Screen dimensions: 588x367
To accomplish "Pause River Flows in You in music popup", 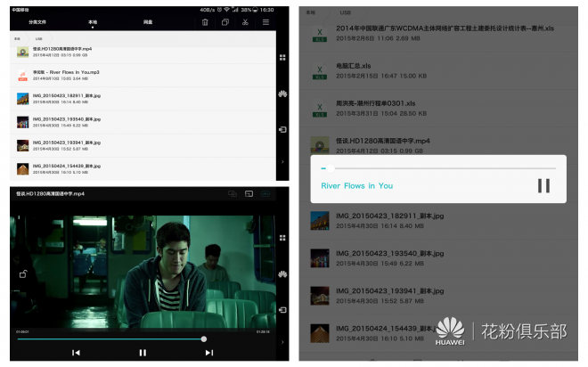I will [x=543, y=186].
